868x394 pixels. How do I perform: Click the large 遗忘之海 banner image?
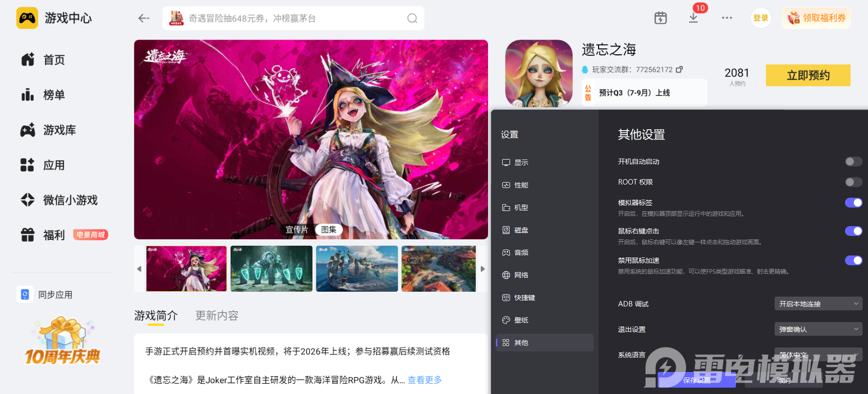coord(311,139)
